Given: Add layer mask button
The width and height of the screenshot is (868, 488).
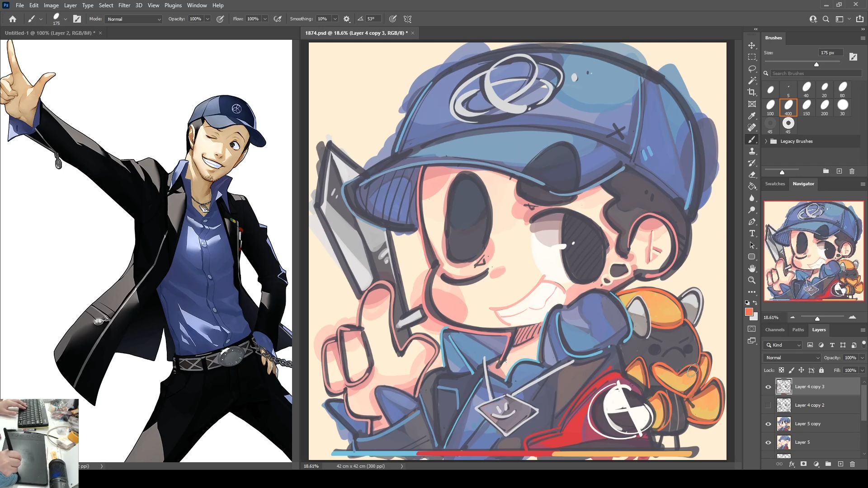Looking at the screenshot, I should click(803, 464).
